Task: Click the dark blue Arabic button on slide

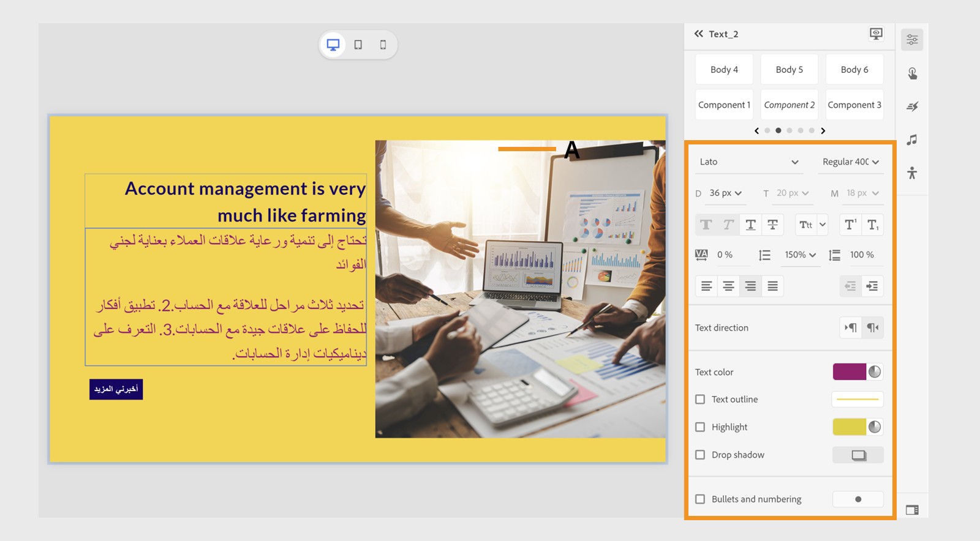Action: pos(116,389)
